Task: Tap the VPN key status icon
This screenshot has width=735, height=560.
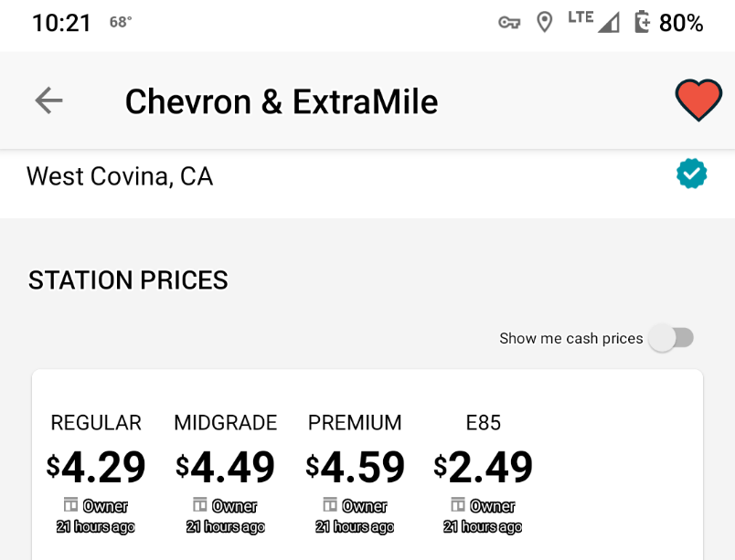Action: pyautogui.click(x=509, y=22)
